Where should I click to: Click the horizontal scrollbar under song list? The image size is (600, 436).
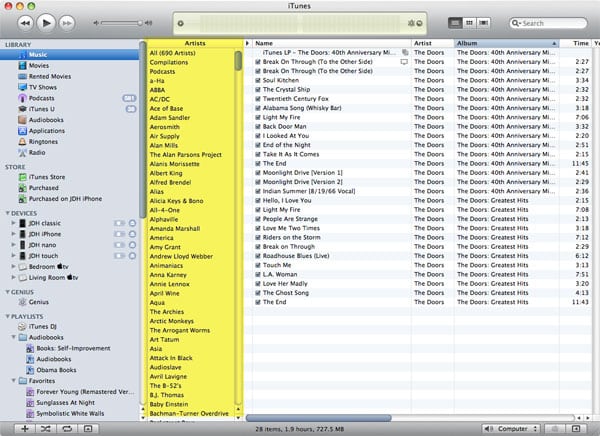click(319, 418)
